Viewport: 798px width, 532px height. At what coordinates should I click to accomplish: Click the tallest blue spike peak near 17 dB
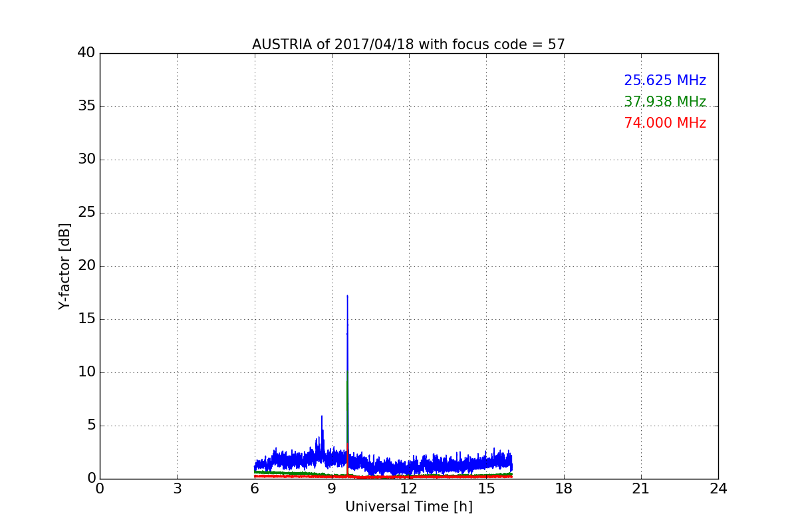[x=347, y=297]
